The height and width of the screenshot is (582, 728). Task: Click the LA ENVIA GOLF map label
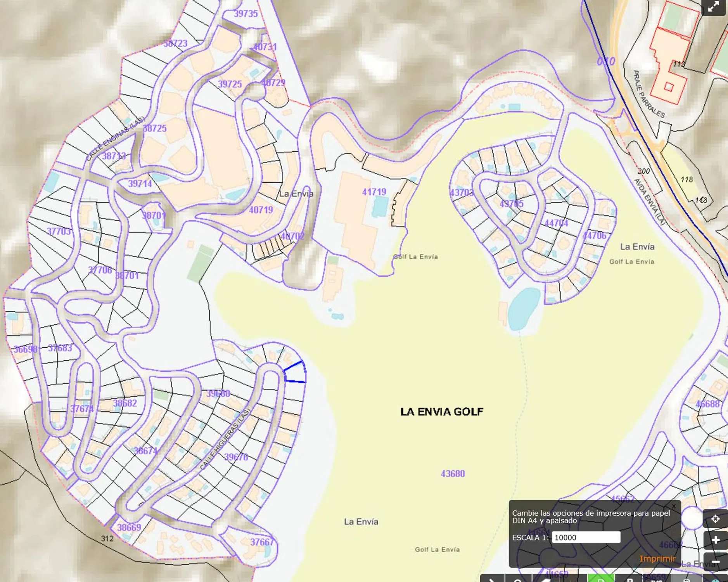click(x=441, y=412)
